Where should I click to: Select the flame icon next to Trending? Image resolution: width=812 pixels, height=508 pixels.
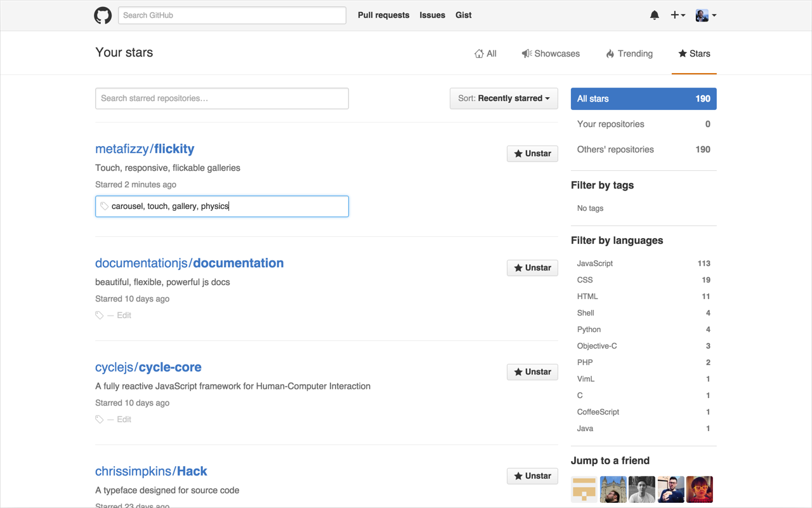610,53
